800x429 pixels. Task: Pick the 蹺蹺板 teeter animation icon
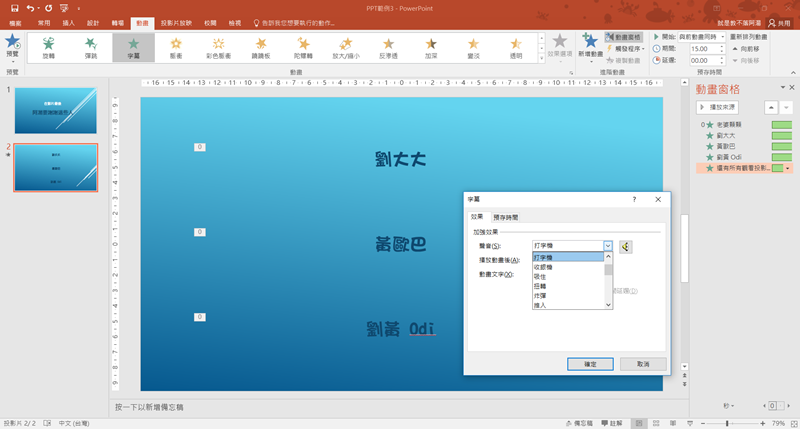[261, 46]
